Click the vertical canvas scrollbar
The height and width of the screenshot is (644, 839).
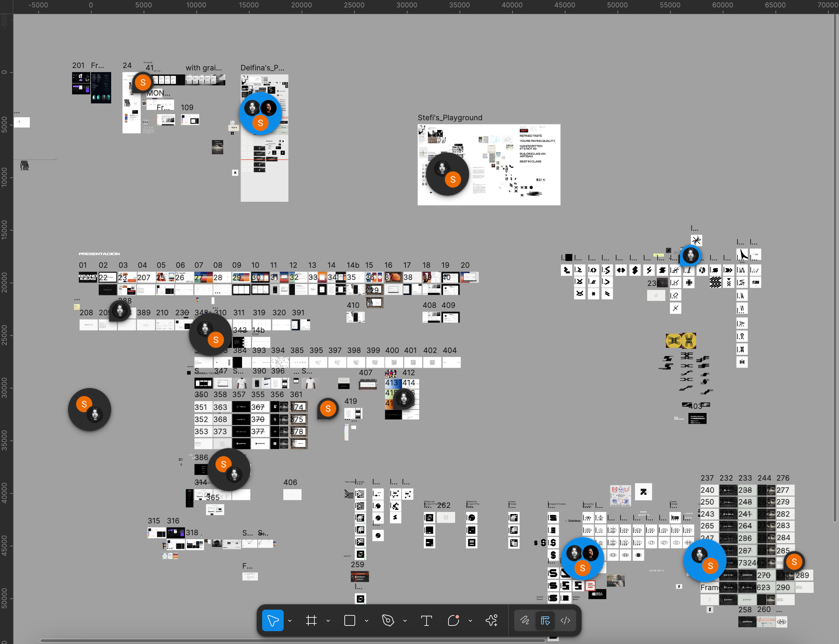835,268
